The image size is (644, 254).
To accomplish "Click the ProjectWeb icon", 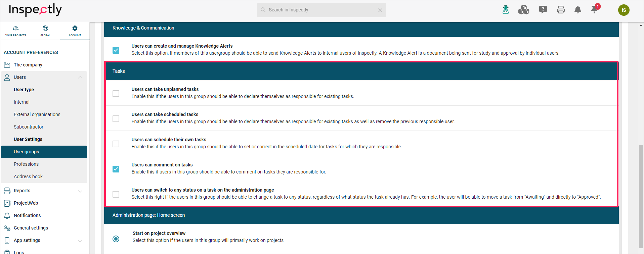I will (7, 203).
